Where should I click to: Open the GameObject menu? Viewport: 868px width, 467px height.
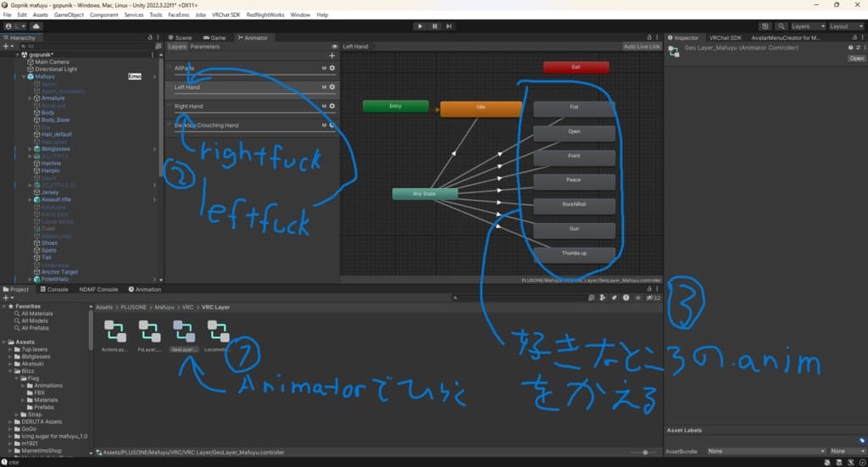[x=69, y=15]
